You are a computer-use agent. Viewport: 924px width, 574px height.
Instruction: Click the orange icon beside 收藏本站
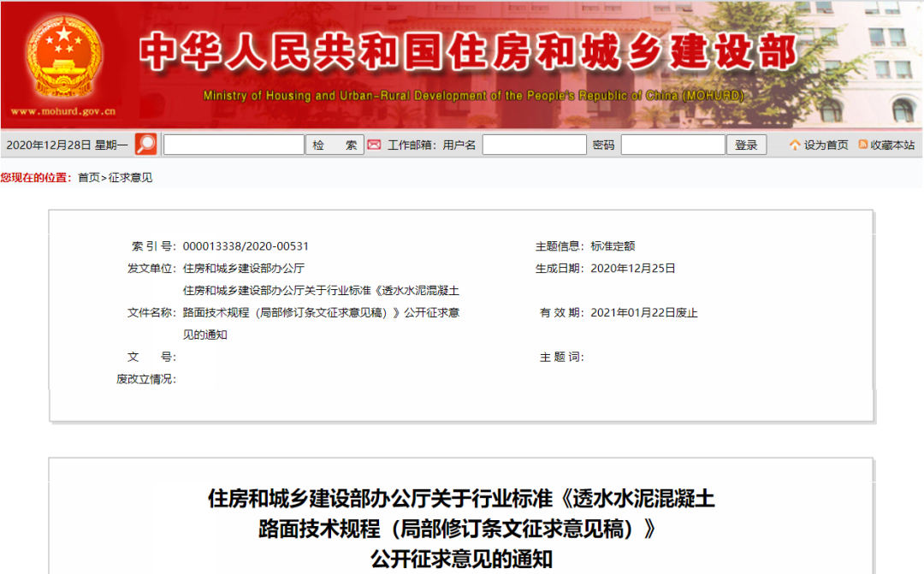pyautogui.click(x=863, y=145)
